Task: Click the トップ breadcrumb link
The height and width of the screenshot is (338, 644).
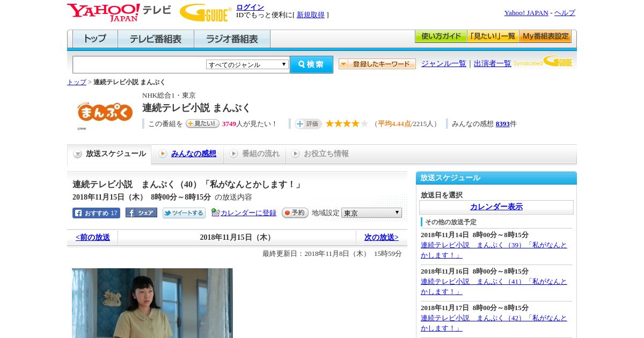Action: (77, 82)
